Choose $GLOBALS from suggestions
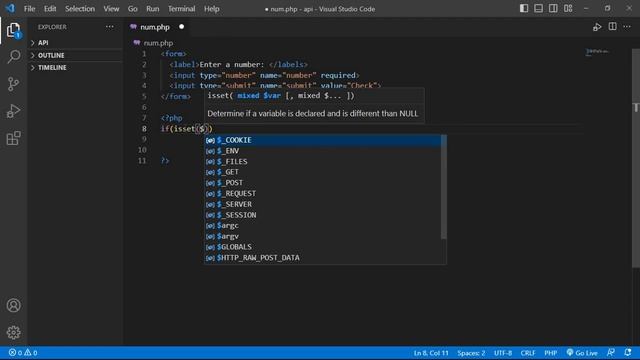Viewport: 640px width, 360px height. (x=323, y=247)
